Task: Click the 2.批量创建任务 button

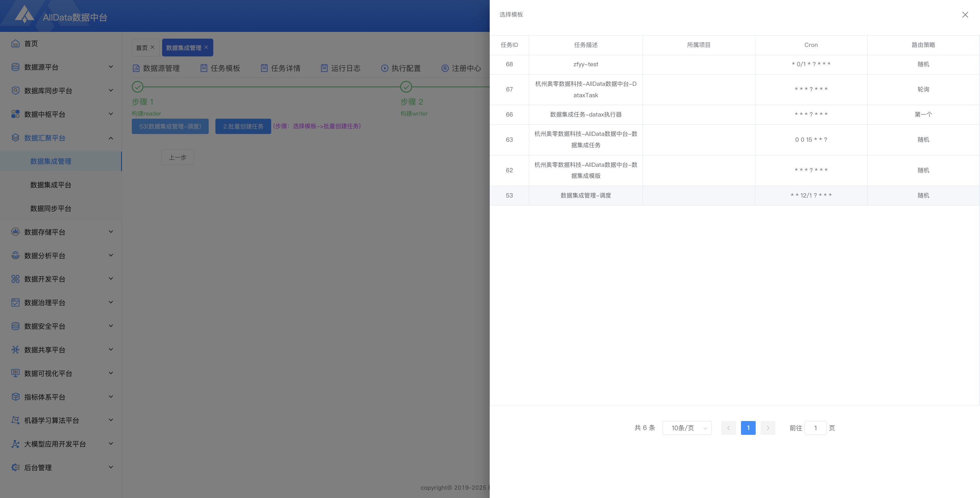Action: coord(243,126)
